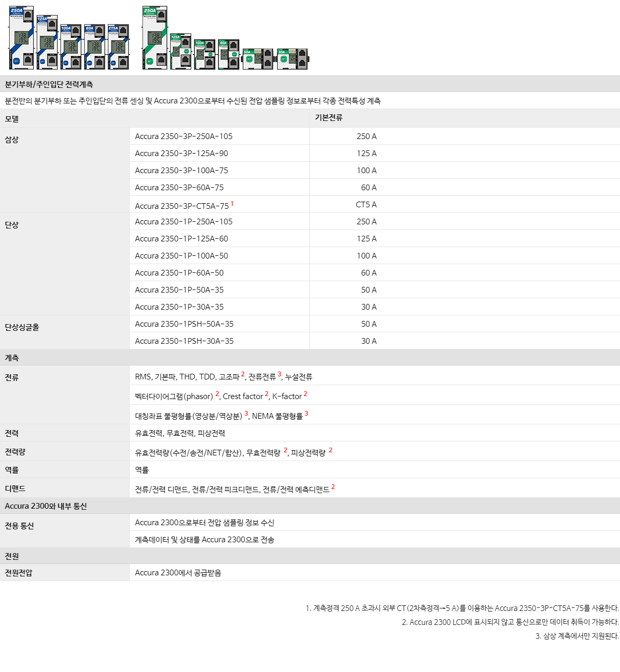
Task: Click the green 50A meter image
Action: [258, 59]
